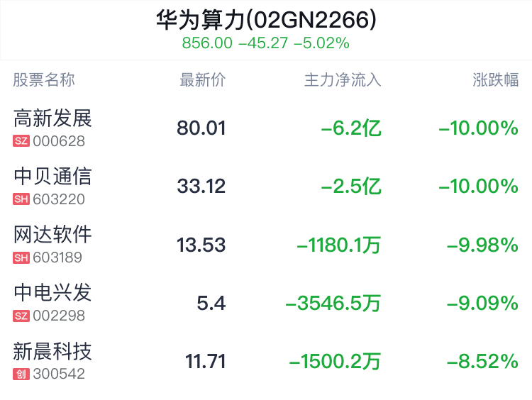532x400 pixels.
Task: Sort by 涨跌幅 column header
Action: 496,79
